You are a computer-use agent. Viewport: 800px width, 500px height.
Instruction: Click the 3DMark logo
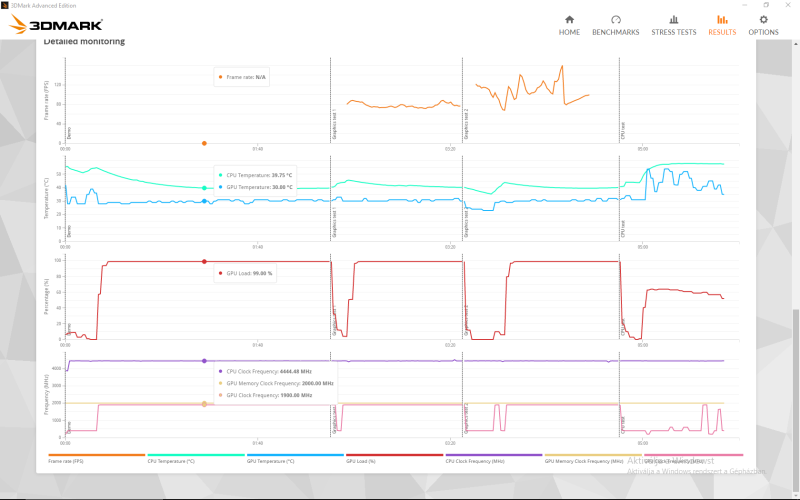point(56,24)
